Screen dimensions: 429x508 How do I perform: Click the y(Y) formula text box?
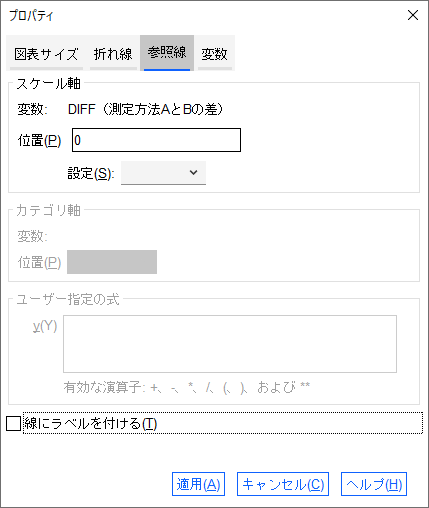click(x=230, y=344)
